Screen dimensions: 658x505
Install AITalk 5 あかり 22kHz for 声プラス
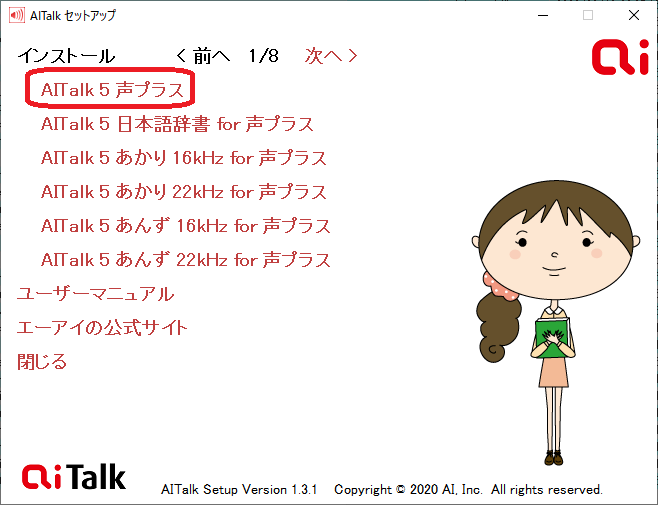click(183, 192)
